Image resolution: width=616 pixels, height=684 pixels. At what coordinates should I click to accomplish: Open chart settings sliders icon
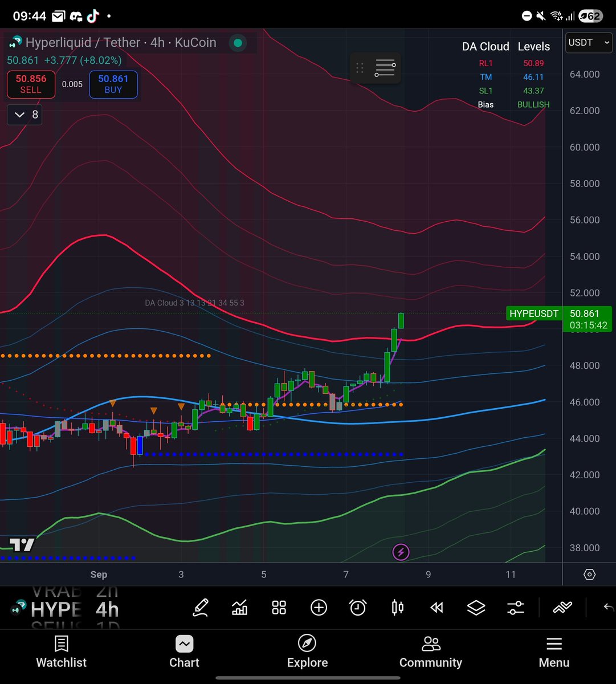pyautogui.click(x=515, y=608)
